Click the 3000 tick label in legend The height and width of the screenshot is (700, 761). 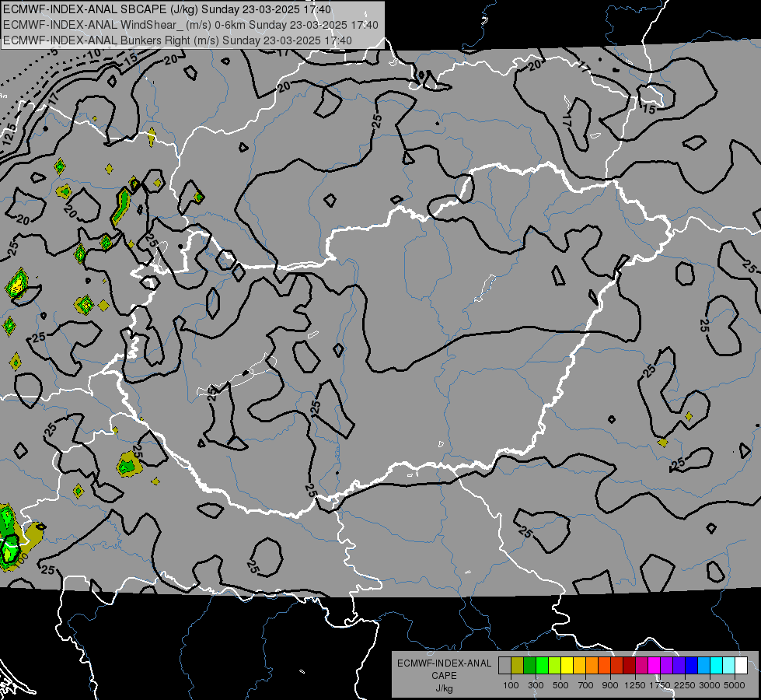710,685
